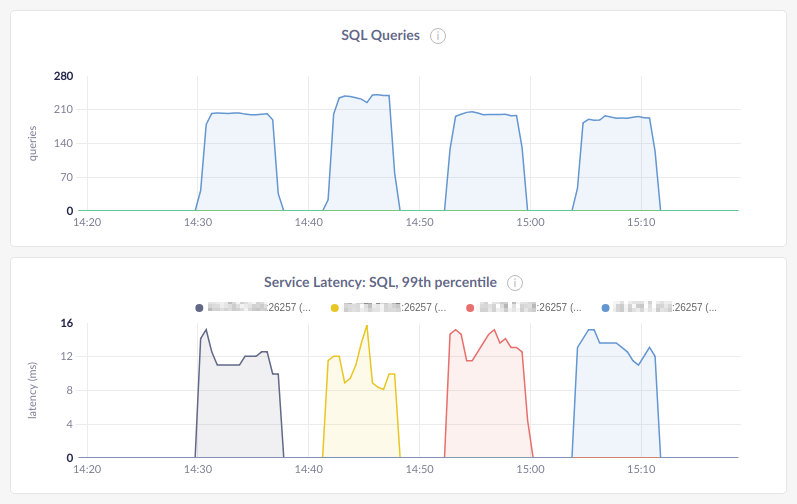This screenshot has width=797, height=504.
Task: Click the info icon beside Service Latency title
Action: point(516,283)
